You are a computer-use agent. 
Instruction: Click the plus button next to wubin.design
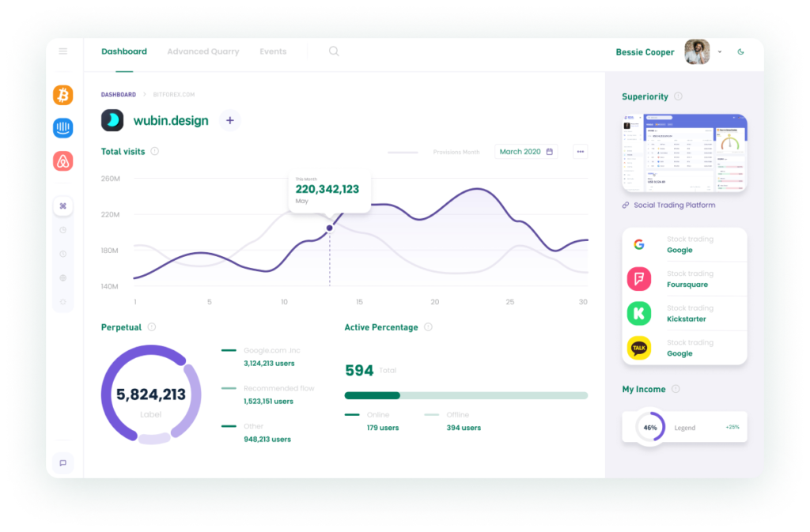pyautogui.click(x=230, y=120)
